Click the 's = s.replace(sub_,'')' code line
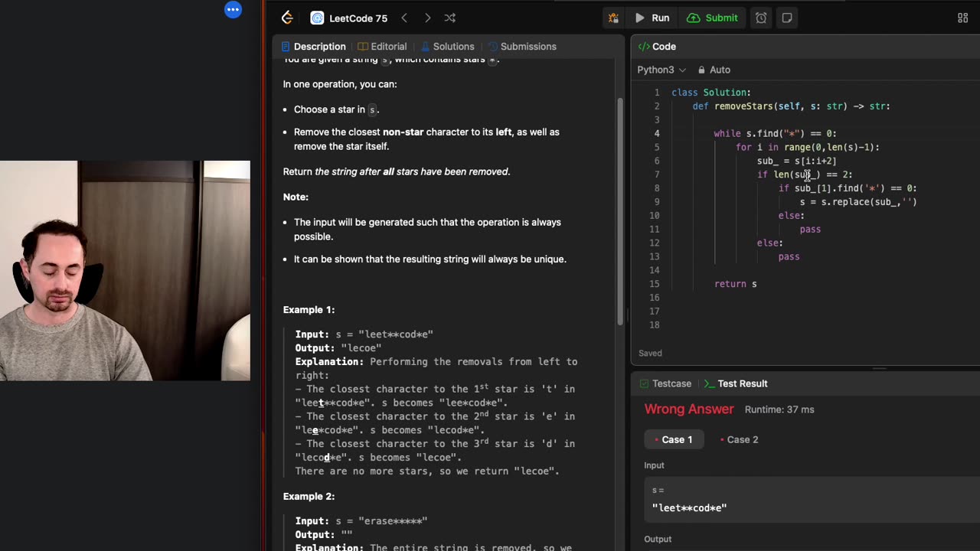 [x=857, y=202]
